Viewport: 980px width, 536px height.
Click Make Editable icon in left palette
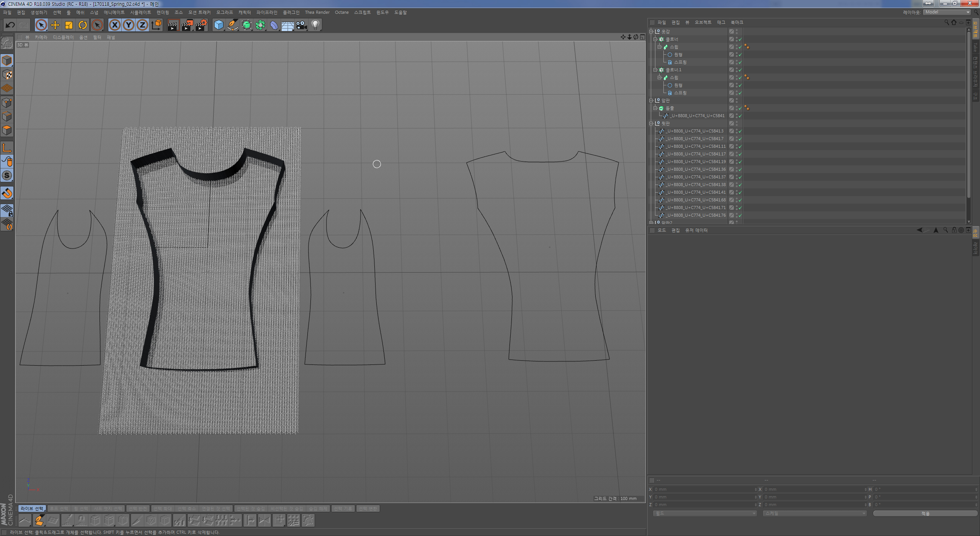[7, 43]
